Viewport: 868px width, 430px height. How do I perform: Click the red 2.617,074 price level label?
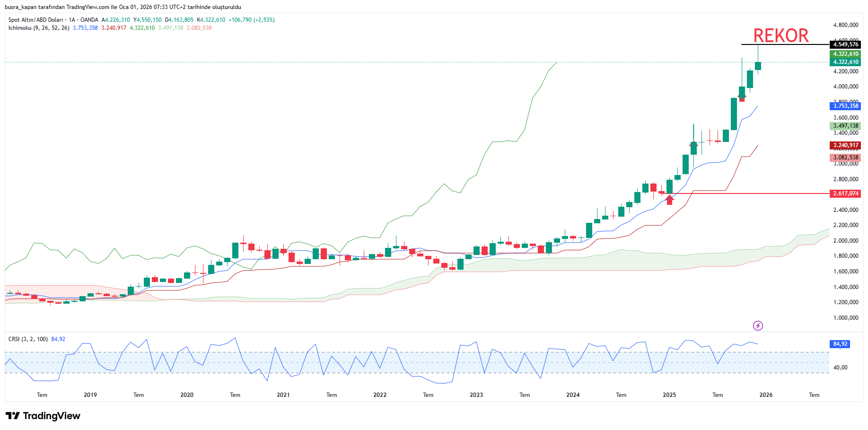(x=845, y=193)
